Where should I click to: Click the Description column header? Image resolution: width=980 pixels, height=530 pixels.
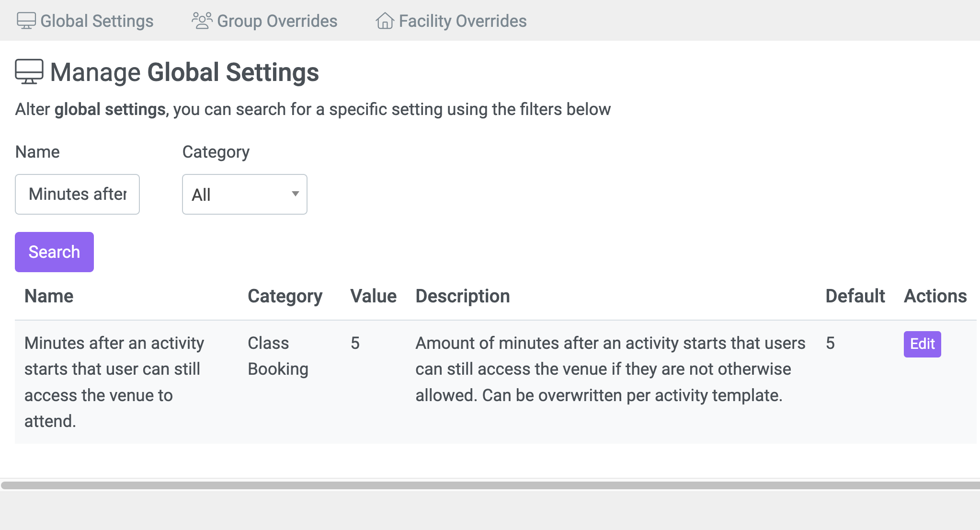click(x=462, y=296)
